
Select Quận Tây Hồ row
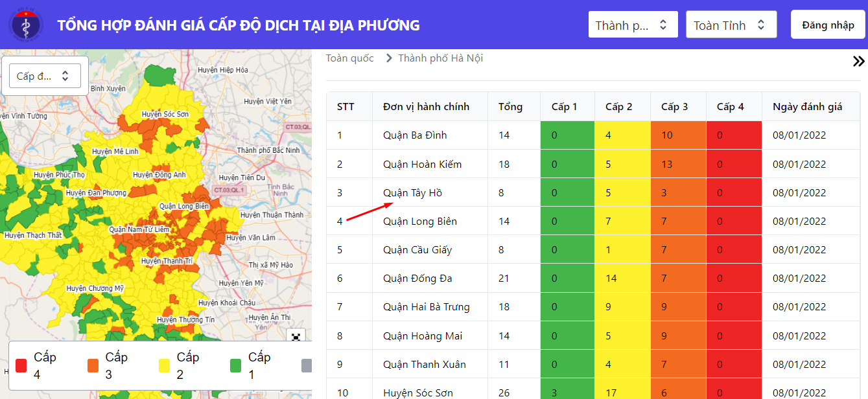click(412, 193)
